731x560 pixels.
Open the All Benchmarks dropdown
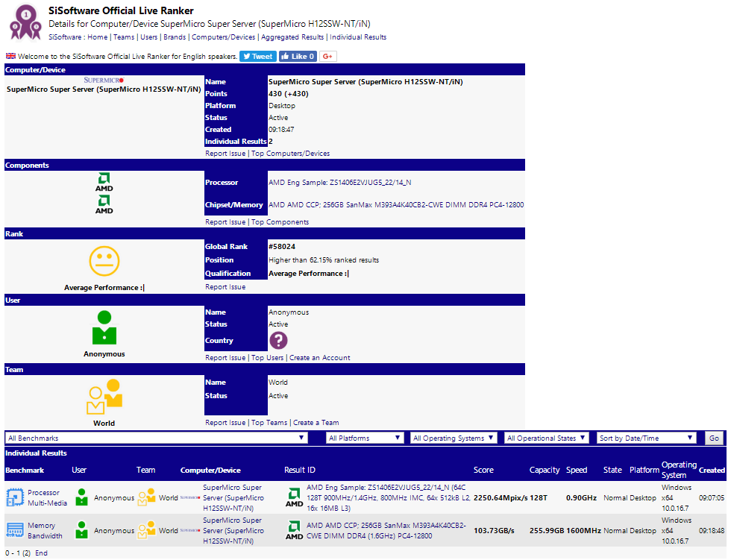[x=156, y=438]
